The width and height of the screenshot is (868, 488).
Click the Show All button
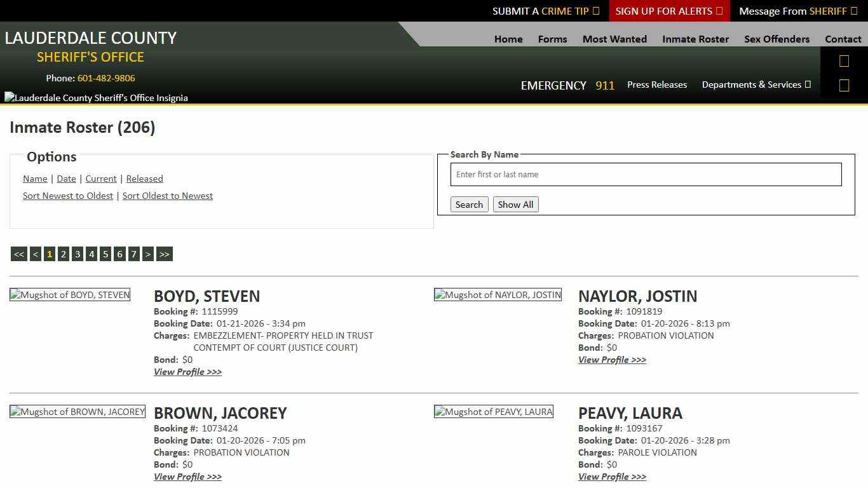coord(515,205)
